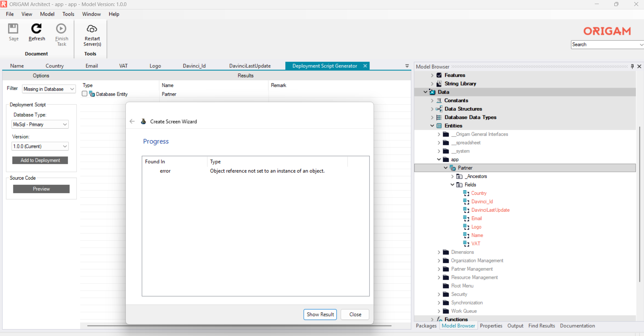Click the Restart Server(s) cloud icon
The height and width of the screenshot is (336, 644).
click(92, 29)
